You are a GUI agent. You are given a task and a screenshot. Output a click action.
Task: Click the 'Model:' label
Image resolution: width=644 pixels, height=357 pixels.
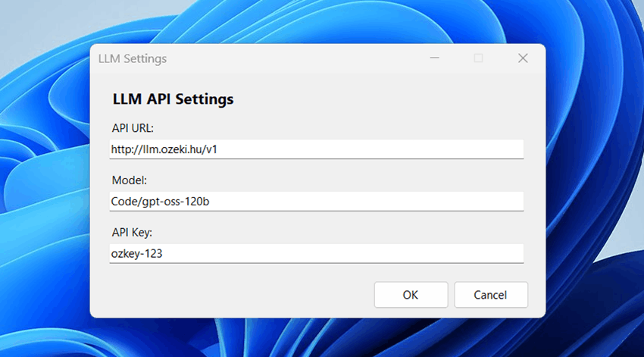point(130,180)
